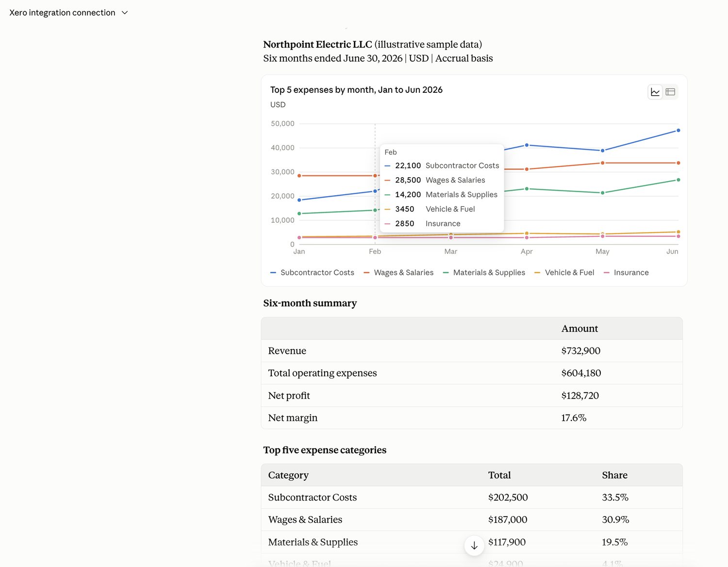The image size is (728, 567).
Task: Toggle Wages & Salaries legend series
Action: (x=398, y=273)
